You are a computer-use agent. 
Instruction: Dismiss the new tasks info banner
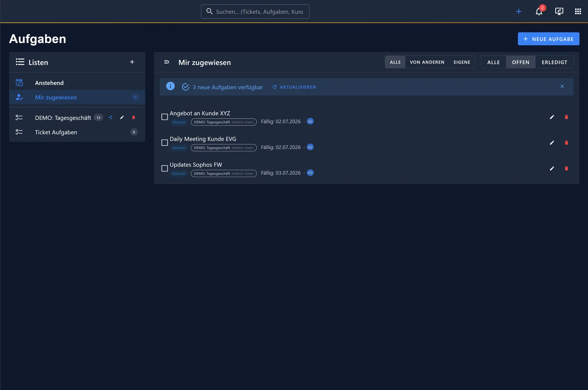tap(562, 86)
